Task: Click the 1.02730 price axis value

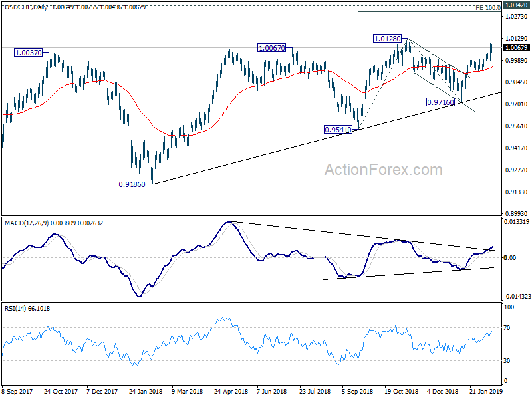Action: click(x=517, y=16)
